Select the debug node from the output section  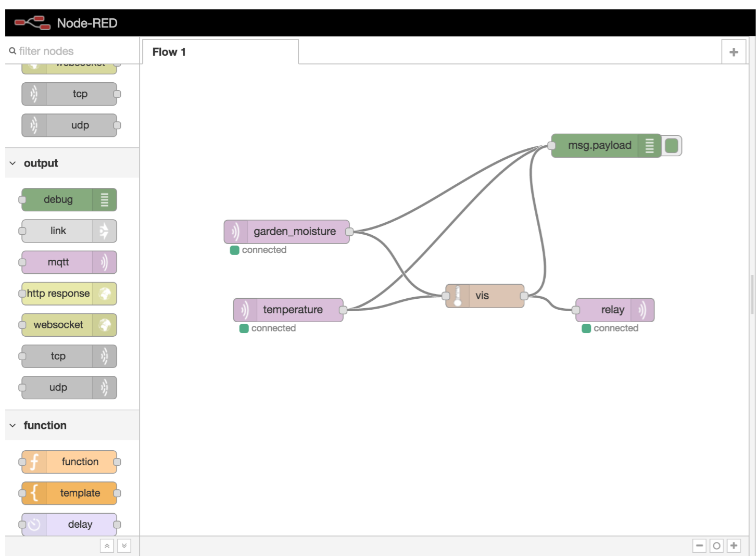pos(68,199)
